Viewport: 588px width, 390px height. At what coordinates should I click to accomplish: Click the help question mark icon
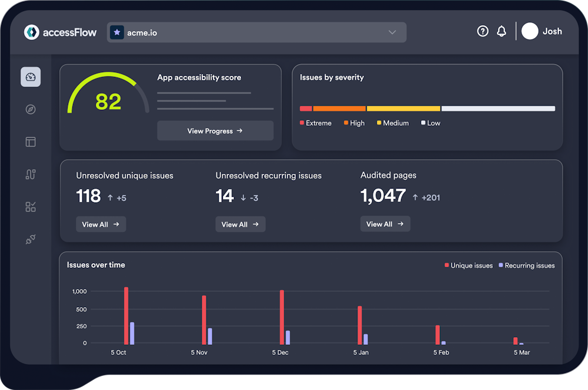tap(483, 31)
